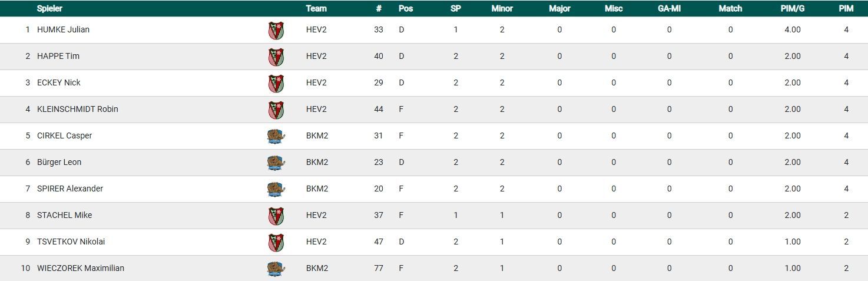The width and height of the screenshot is (868, 281).
Task: Open player ECKEY Nick
Action: click(x=58, y=82)
